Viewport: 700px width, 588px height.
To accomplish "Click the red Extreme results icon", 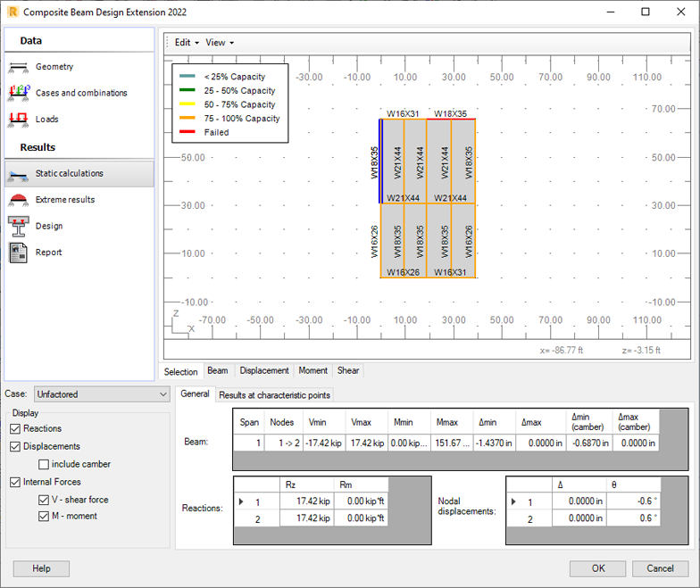I will point(18,200).
